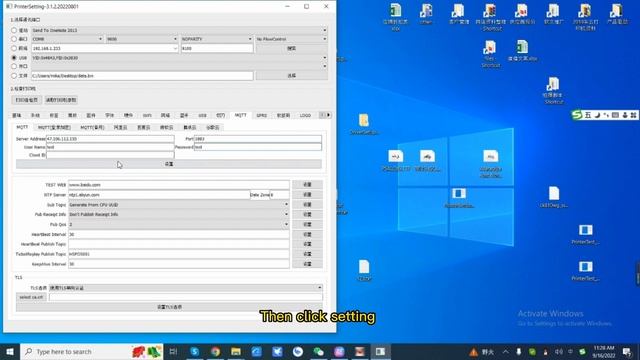
Task: Click the Date Zone input field
Action: click(x=280, y=195)
